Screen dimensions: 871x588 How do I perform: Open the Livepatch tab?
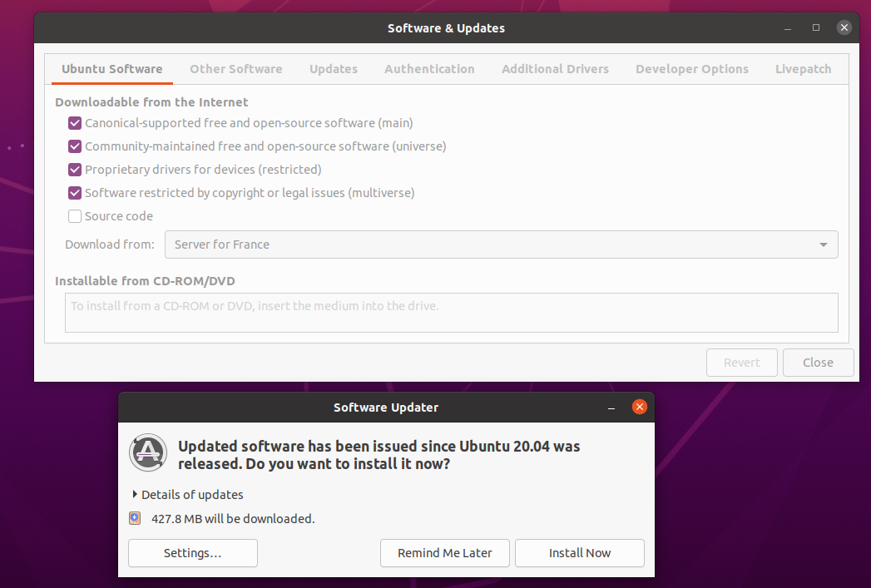(804, 69)
